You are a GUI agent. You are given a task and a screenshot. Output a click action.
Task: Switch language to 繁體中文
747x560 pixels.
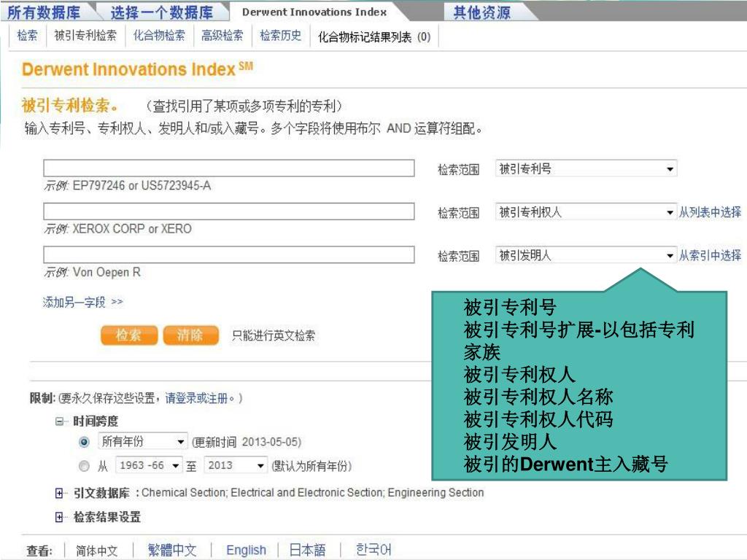tap(172, 550)
